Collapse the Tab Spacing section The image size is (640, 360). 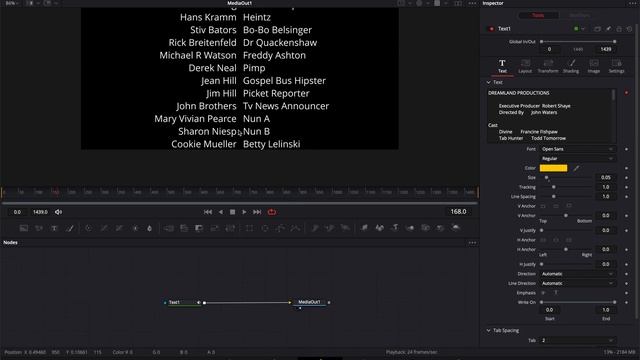coord(489,330)
